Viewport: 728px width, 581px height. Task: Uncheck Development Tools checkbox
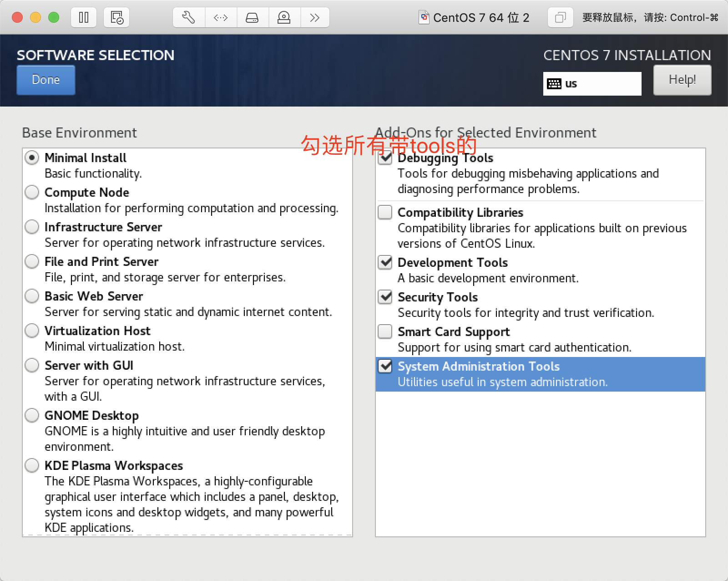click(x=385, y=262)
